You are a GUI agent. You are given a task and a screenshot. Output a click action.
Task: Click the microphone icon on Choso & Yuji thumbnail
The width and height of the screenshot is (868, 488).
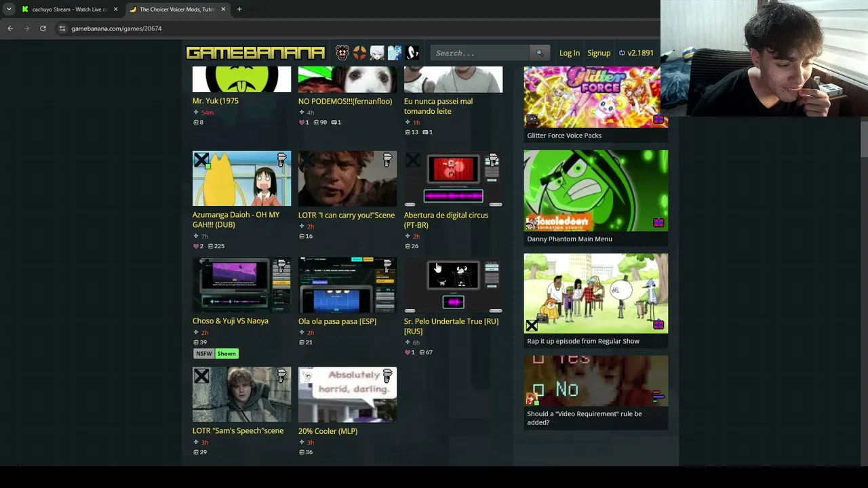pyautogui.click(x=282, y=266)
